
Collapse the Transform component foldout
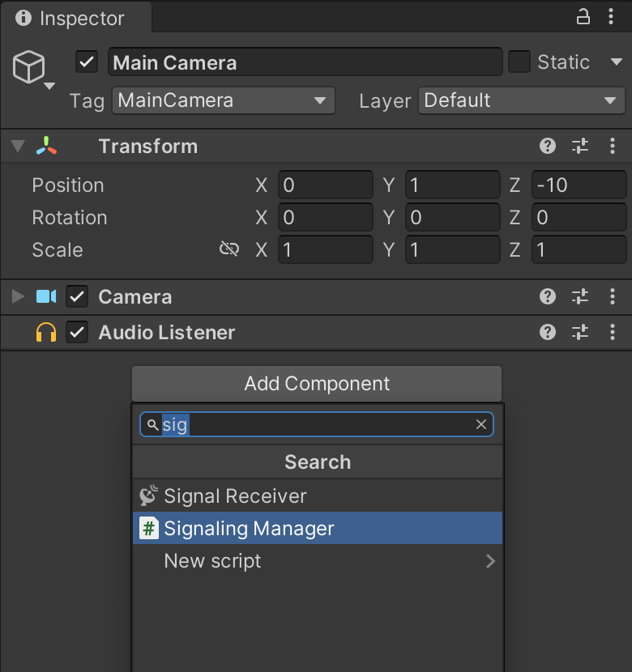(18, 147)
